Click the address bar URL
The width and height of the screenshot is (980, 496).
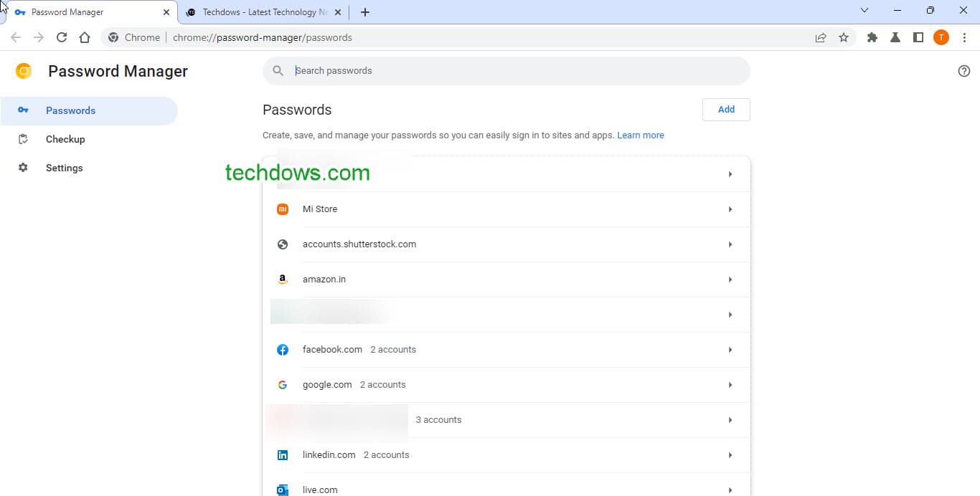click(x=263, y=37)
